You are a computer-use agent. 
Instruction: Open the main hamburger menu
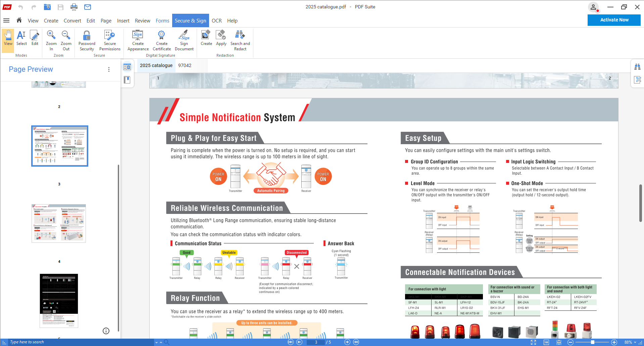[6, 20]
